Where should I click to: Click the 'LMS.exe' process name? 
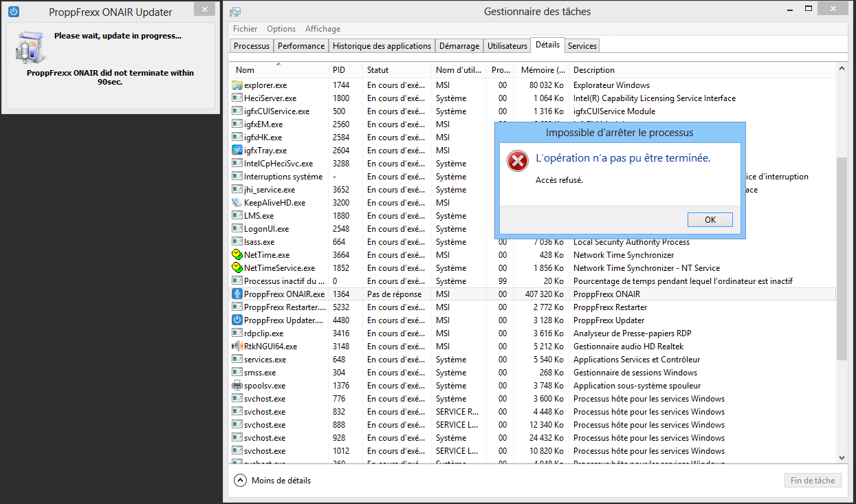(x=259, y=216)
